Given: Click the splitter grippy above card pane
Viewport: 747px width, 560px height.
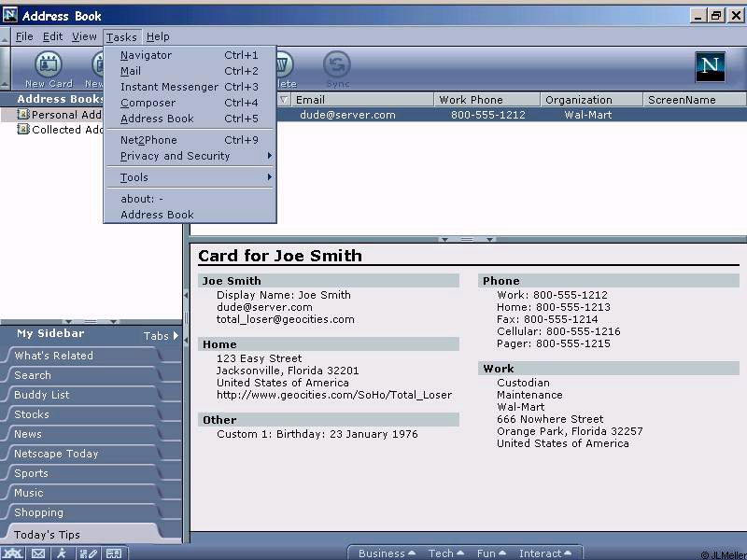Looking at the screenshot, I should click(x=467, y=239).
